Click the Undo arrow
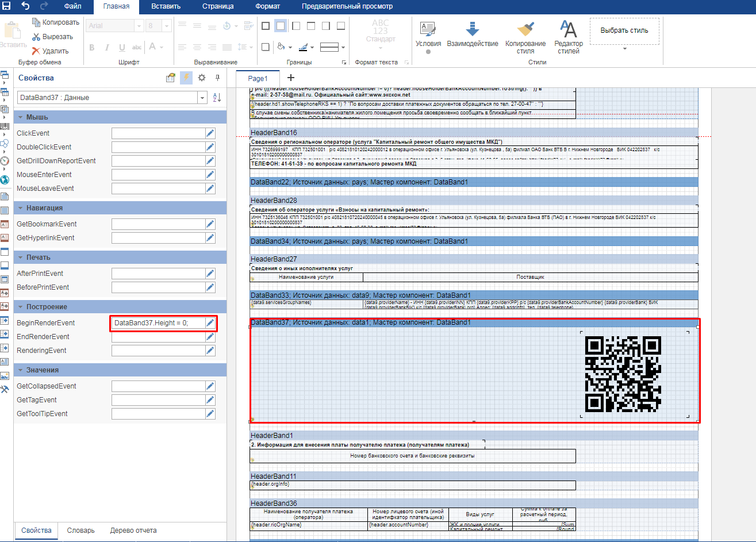The image size is (756, 542). point(25,6)
